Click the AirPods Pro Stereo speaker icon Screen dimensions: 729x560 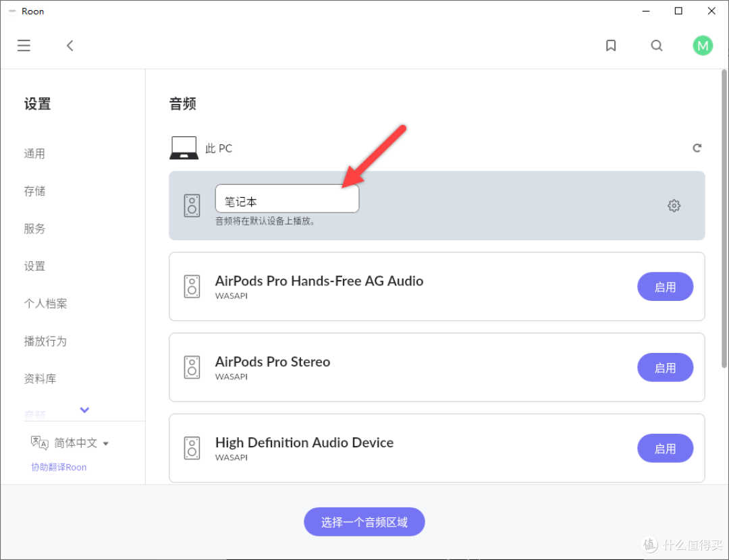(192, 367)
